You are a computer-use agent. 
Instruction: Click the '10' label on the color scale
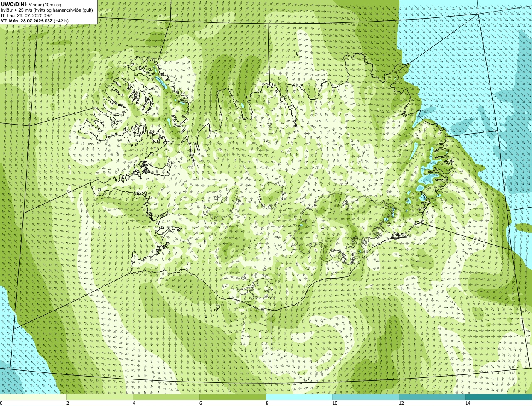pos(335,403)
